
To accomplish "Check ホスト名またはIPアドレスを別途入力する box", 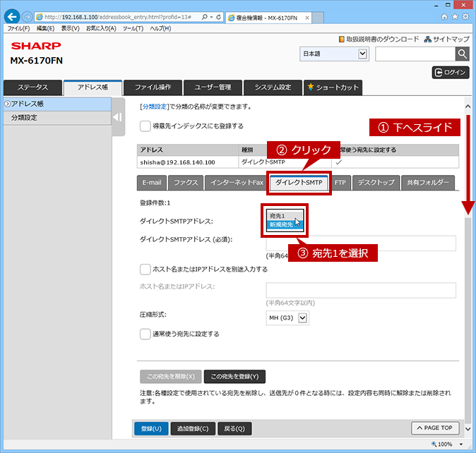I will coord(145,270).
